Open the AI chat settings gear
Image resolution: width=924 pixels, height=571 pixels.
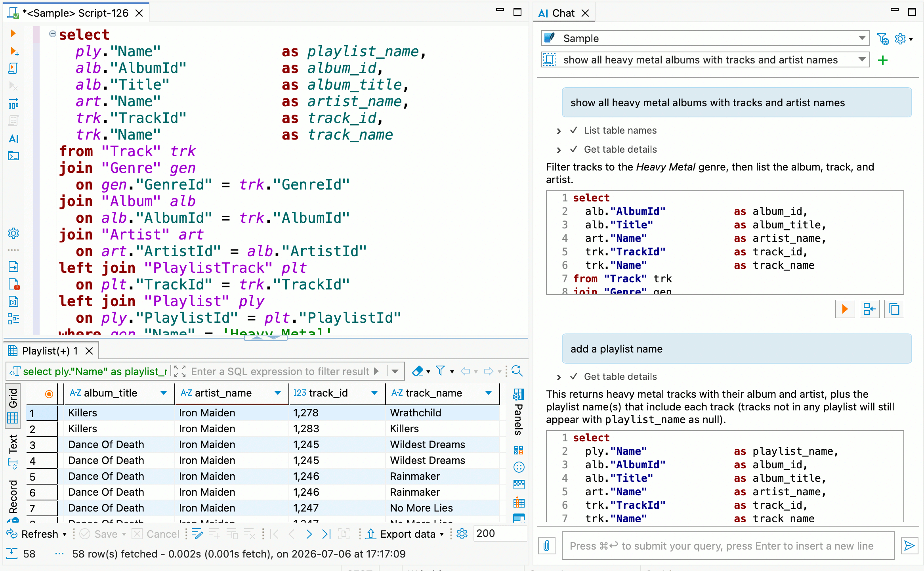click(x=900, y=39)
